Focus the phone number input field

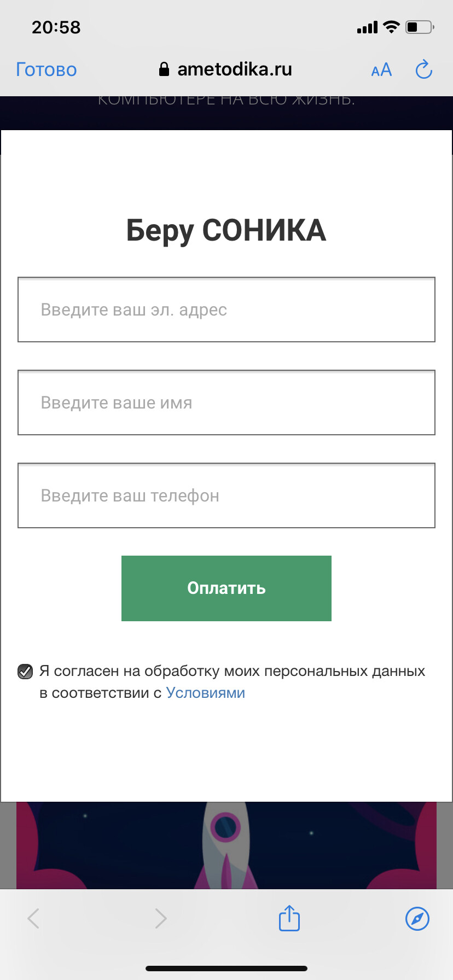point(226,495)
